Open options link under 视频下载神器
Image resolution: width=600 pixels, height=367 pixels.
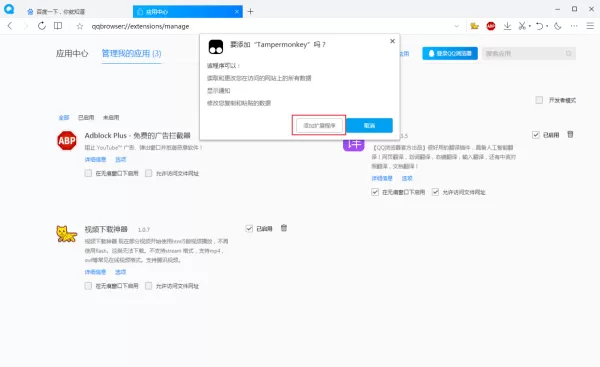pos(121,272)
